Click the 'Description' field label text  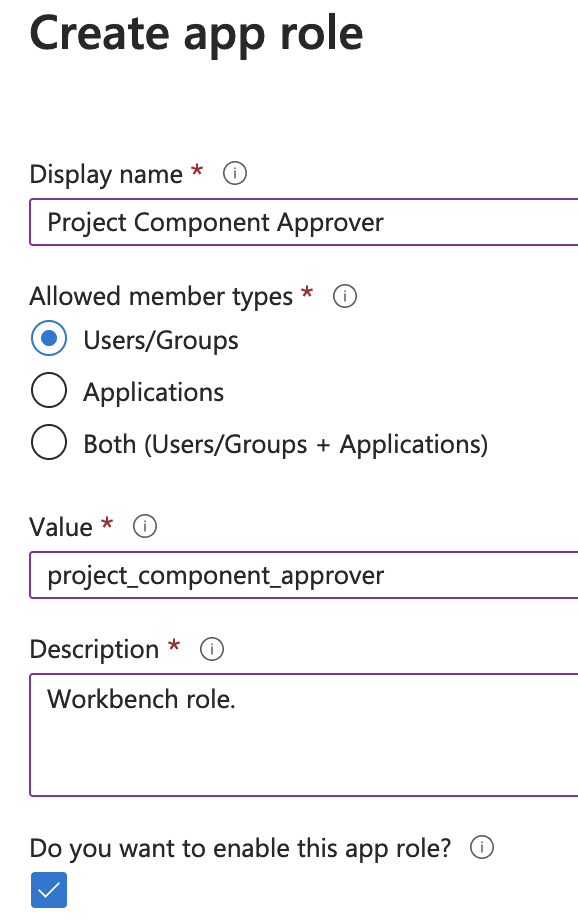pos(94,650)
